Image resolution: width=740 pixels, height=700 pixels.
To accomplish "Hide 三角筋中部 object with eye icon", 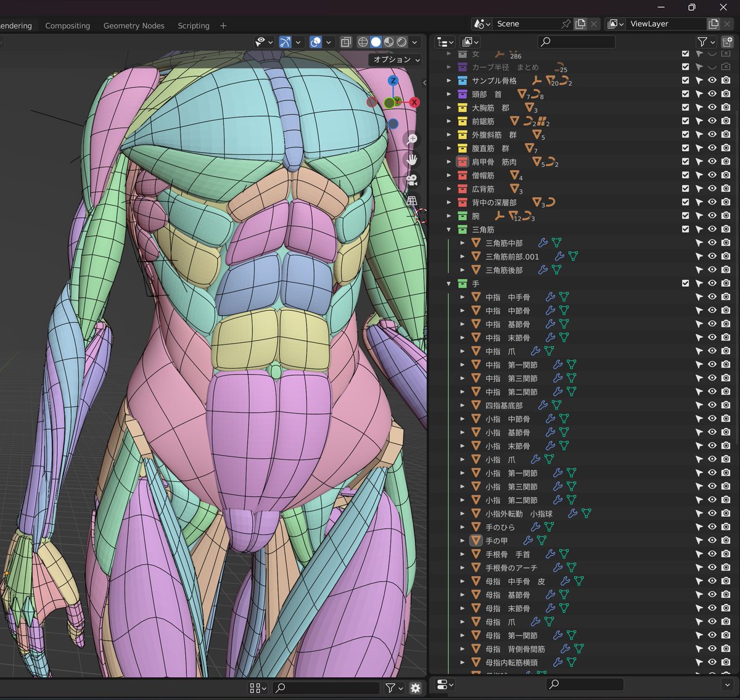I will 712,243.
